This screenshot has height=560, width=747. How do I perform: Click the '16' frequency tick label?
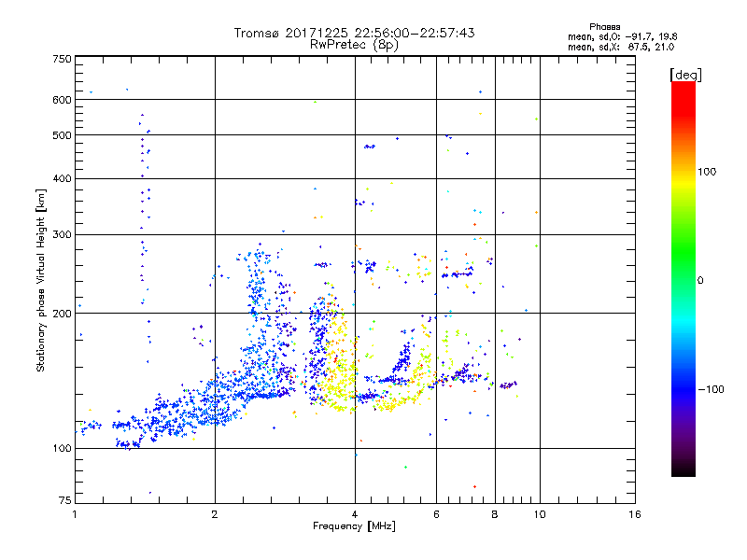(635, 514)
